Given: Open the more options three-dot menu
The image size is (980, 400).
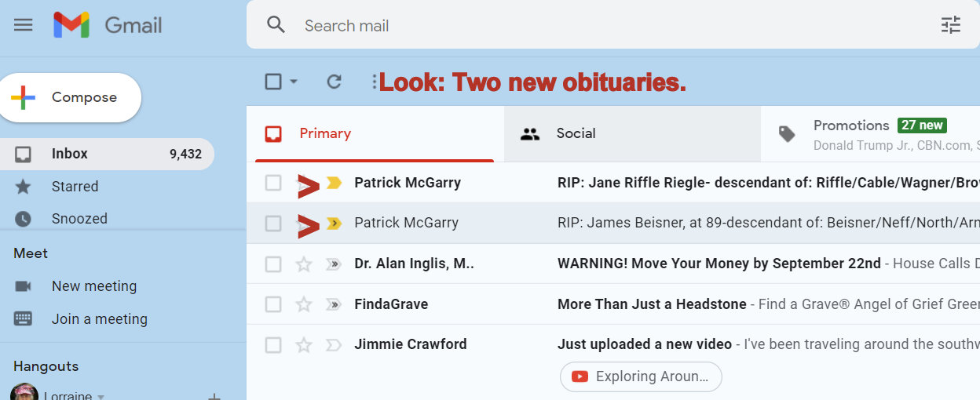Looking at the screenshot, I should [375, 82].
